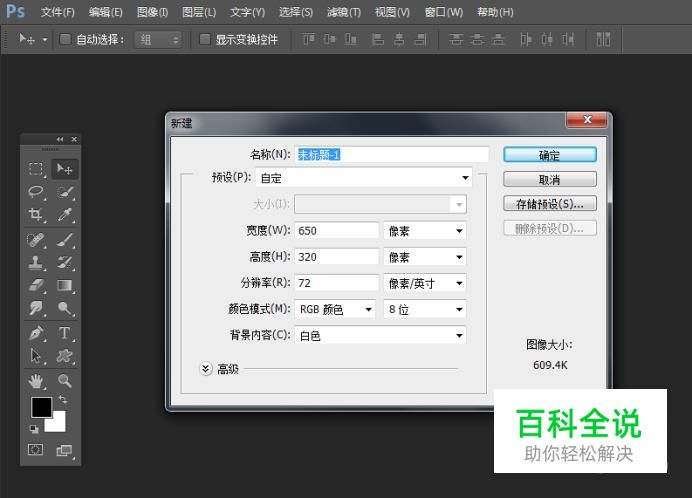Open the 预设 dropdown
This screenshot has height=498, width=692.
[364, 178]
